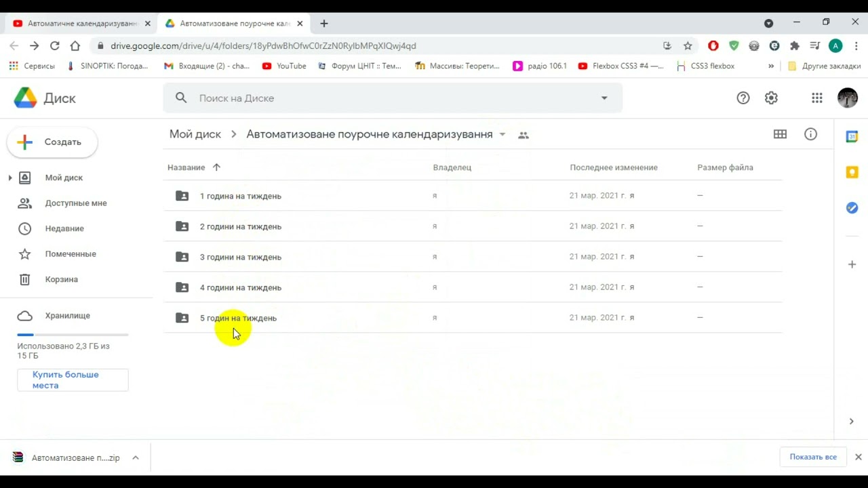Collapse side panel with arrow icon
Image resolution: width=868 pixels, height=488 pixels.
852,421
